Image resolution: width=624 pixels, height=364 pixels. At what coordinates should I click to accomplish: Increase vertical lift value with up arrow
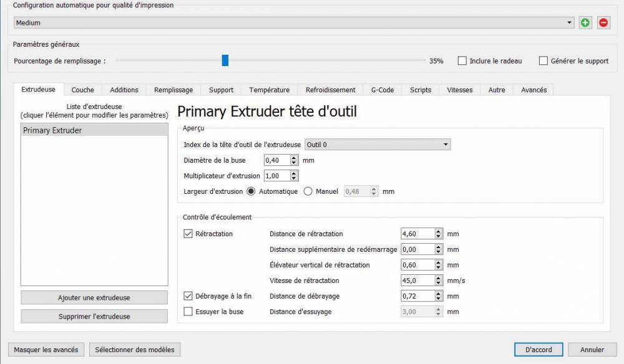tap(438, 262)
